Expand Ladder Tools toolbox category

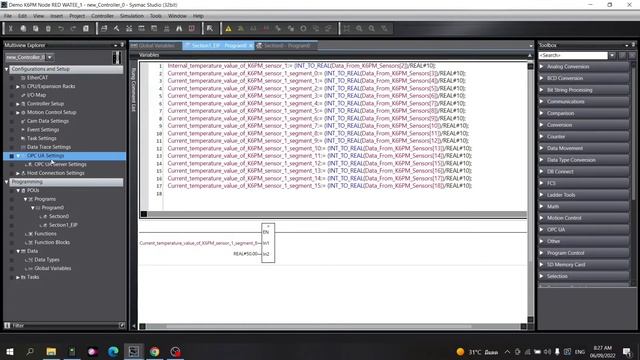click(x=542, y=195)
